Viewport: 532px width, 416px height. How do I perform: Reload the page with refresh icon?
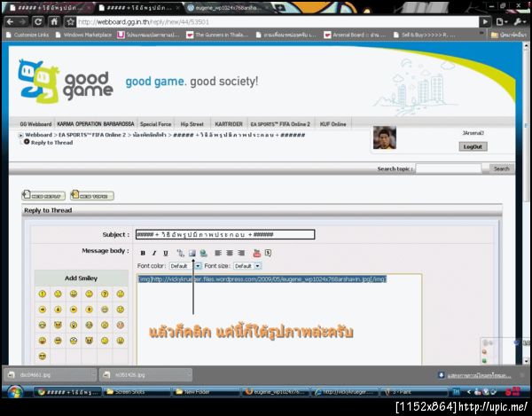coord(38,22)
